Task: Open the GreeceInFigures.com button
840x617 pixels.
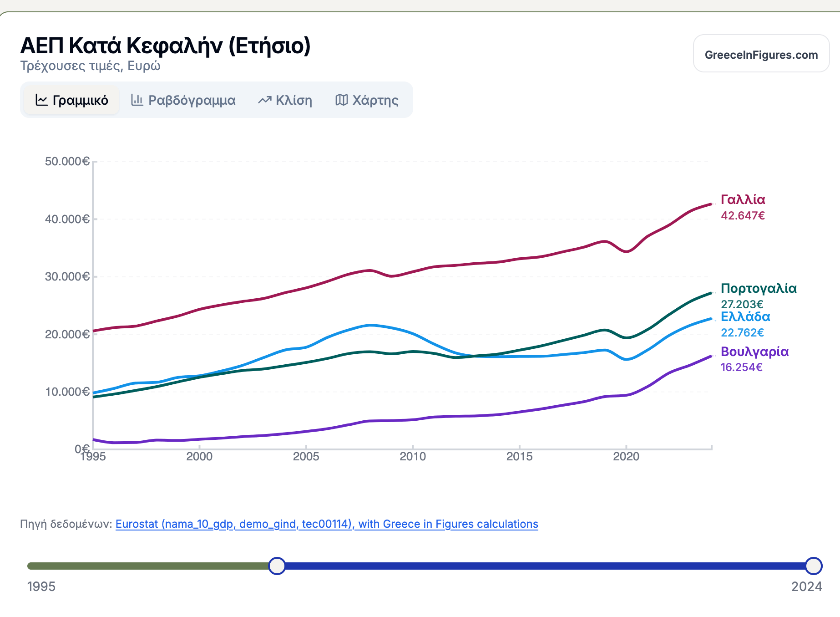Action: coord(761,55)
